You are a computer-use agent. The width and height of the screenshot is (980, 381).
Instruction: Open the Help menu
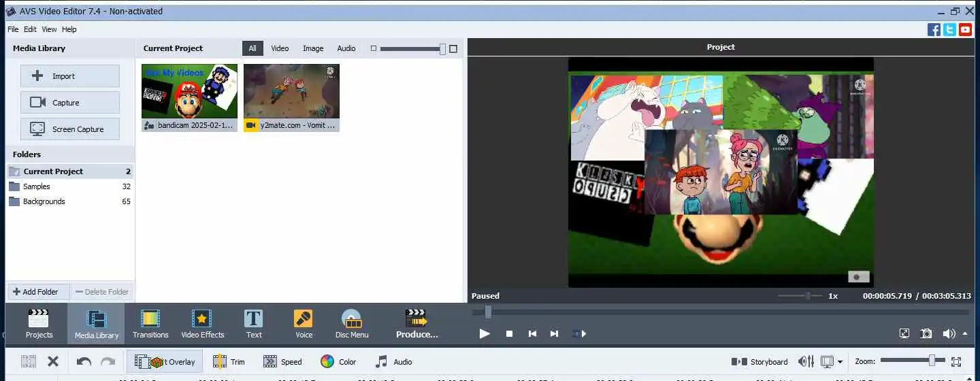coord(69,29)
